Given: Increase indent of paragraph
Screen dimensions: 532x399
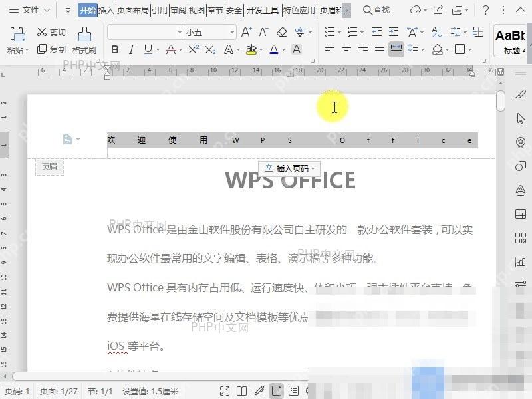Looking at the screenshot, I should [x=394, y=32].
